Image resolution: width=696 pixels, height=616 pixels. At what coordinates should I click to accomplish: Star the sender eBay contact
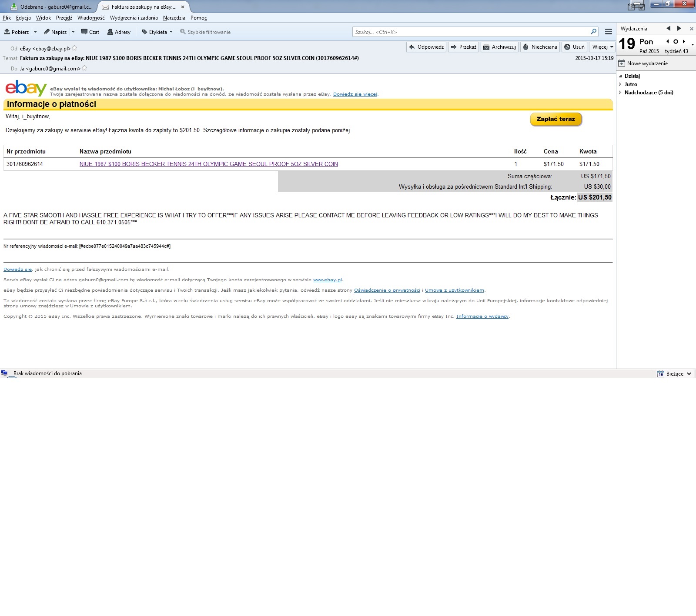pyautogui.click(x=74, y=48)
